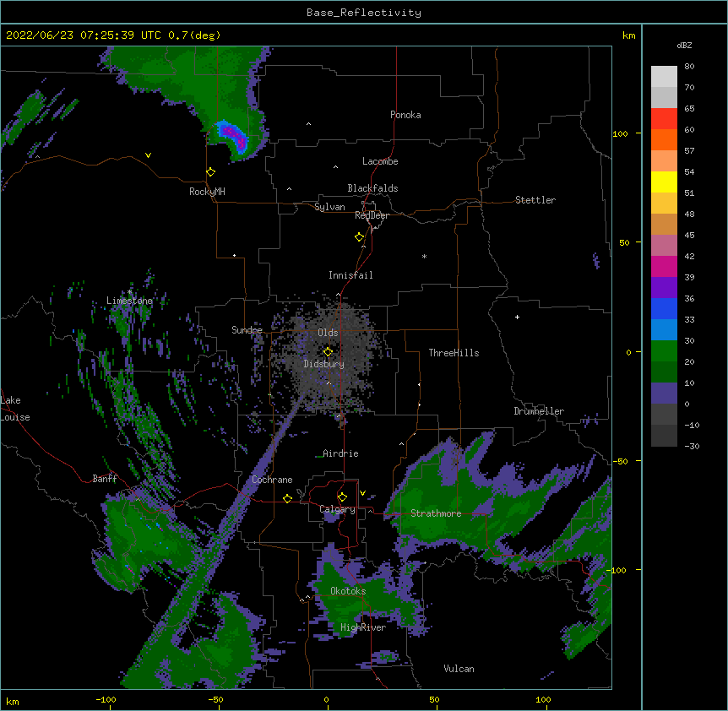Click the RockyMH label
The image size is (728, 711).
207,192
